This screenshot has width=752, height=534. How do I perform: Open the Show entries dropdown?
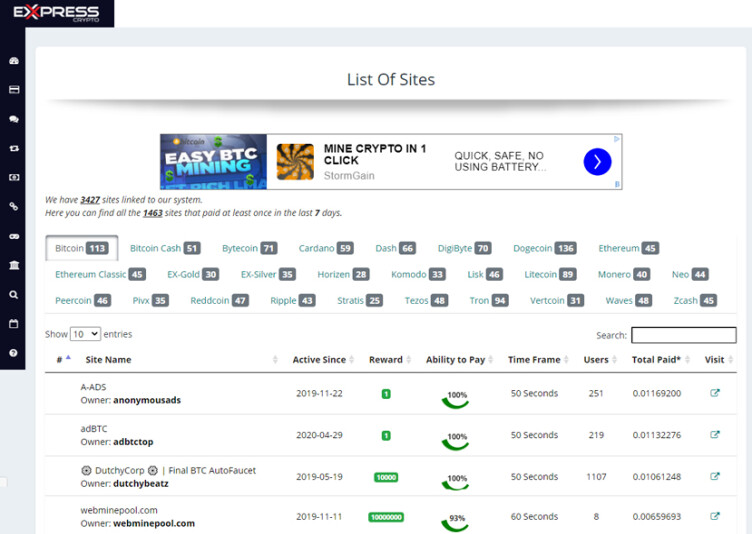coord(85,334)
